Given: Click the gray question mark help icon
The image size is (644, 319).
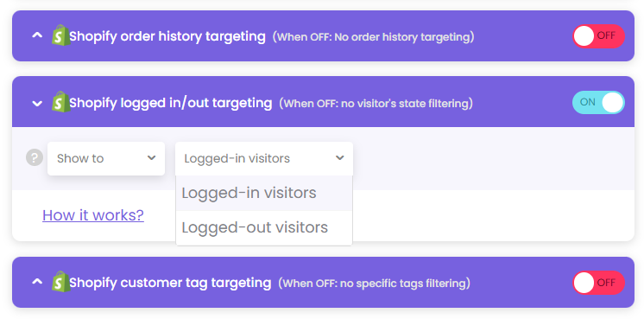Looking at the screenshot, I should pos(35,158).
